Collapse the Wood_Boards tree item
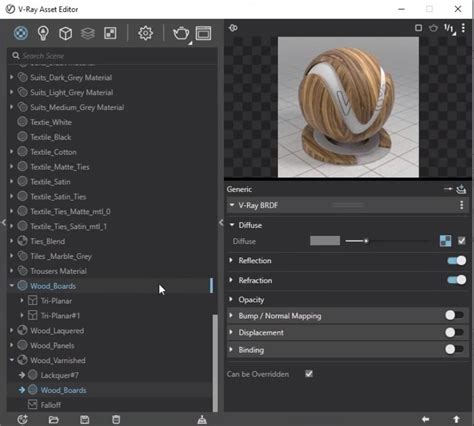The height and width of the screenshot is (426, 474). pos(12,286)
